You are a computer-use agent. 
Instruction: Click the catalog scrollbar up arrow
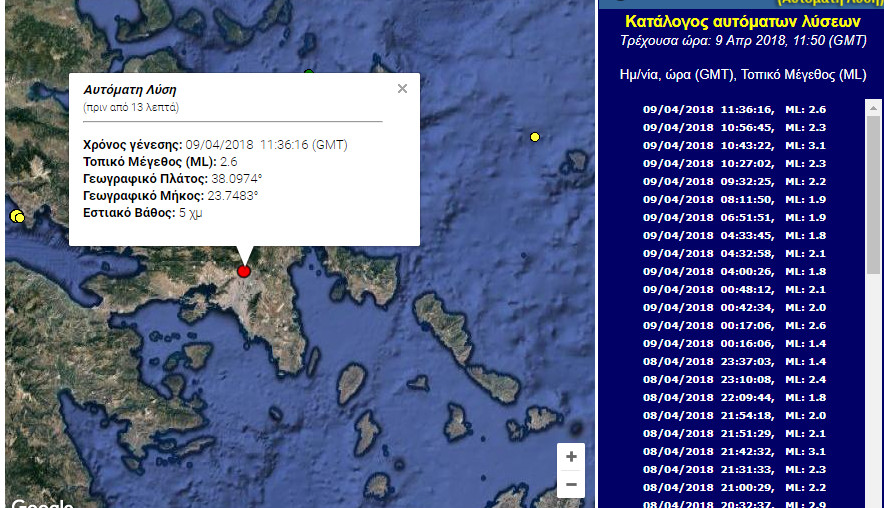[873, 108]
